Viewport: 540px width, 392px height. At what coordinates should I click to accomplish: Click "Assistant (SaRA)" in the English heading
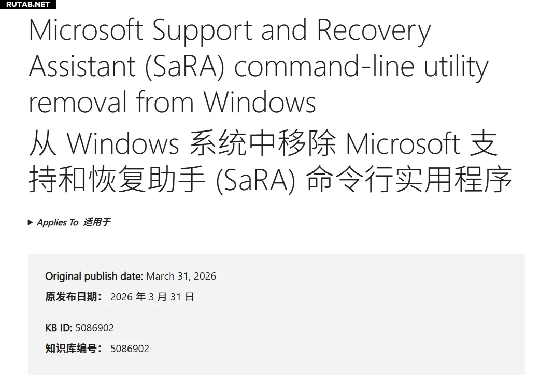pos(126,66)
